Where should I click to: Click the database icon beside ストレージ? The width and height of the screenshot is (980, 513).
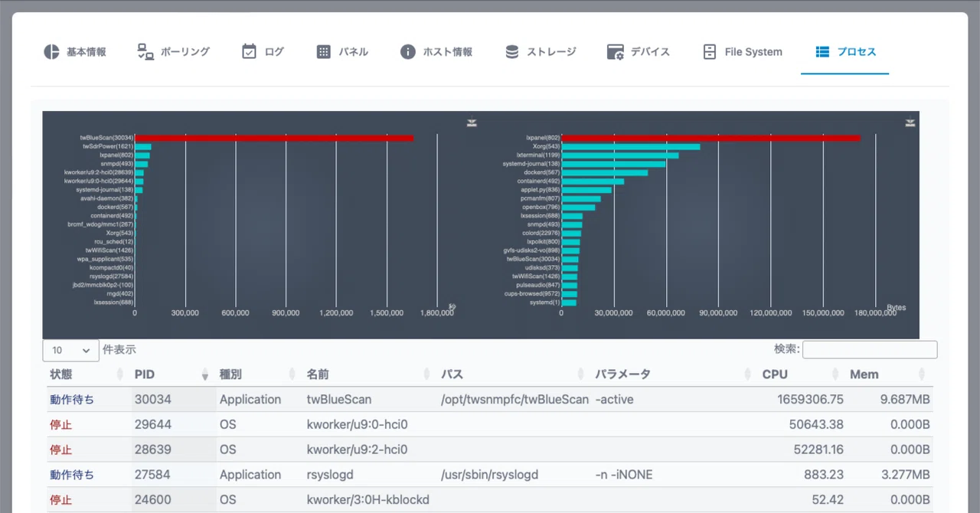(512, 52)
